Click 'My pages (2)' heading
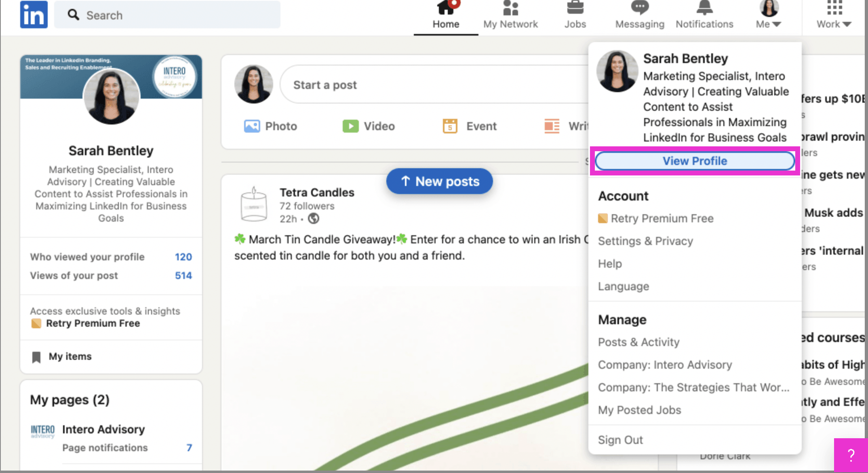Image resolution: width=868 pixels, height=473 pixels. [70, 400]
